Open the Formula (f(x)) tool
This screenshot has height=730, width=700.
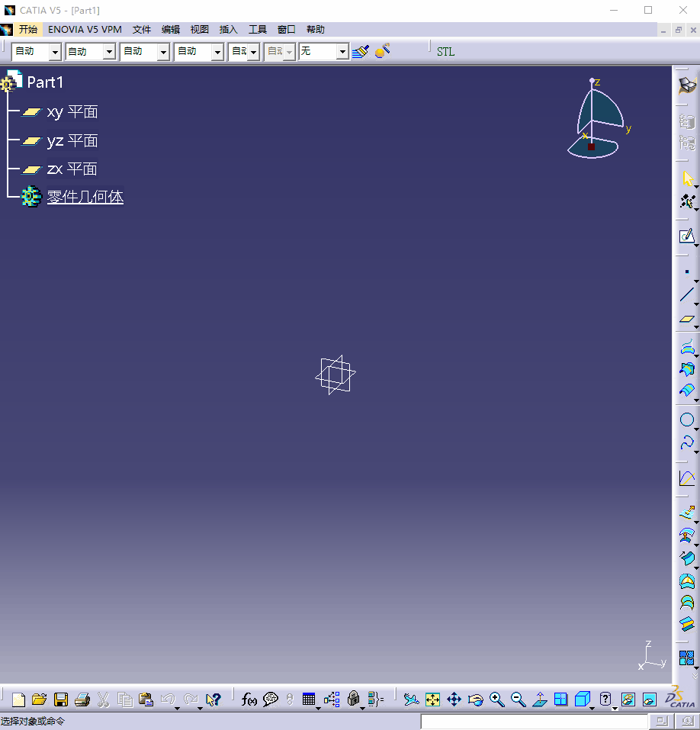tap(248, 699)
